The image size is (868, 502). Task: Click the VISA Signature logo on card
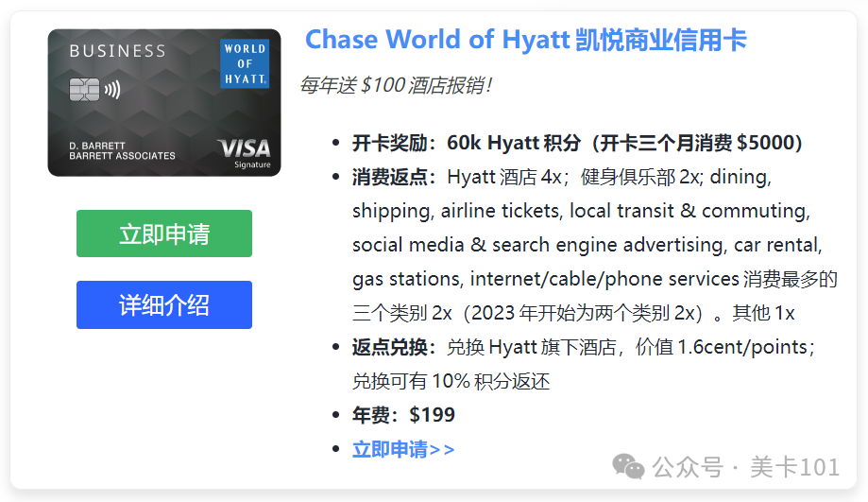click(244, 152)
